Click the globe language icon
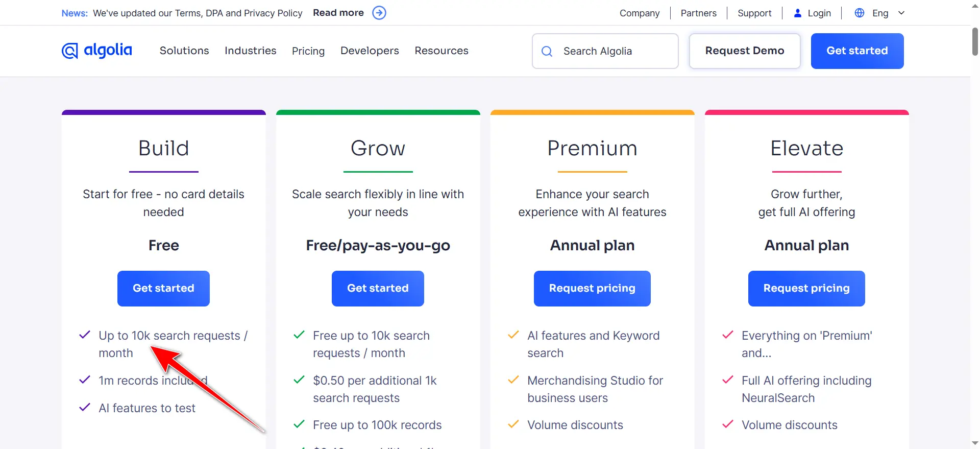 pyautogui.click(x=859, y=13)
